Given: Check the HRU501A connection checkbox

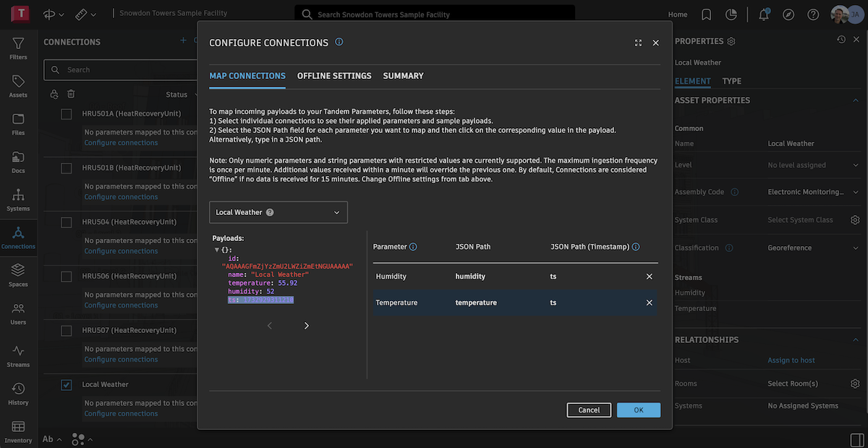Looking at the screenshot, I should coord(67,114).
